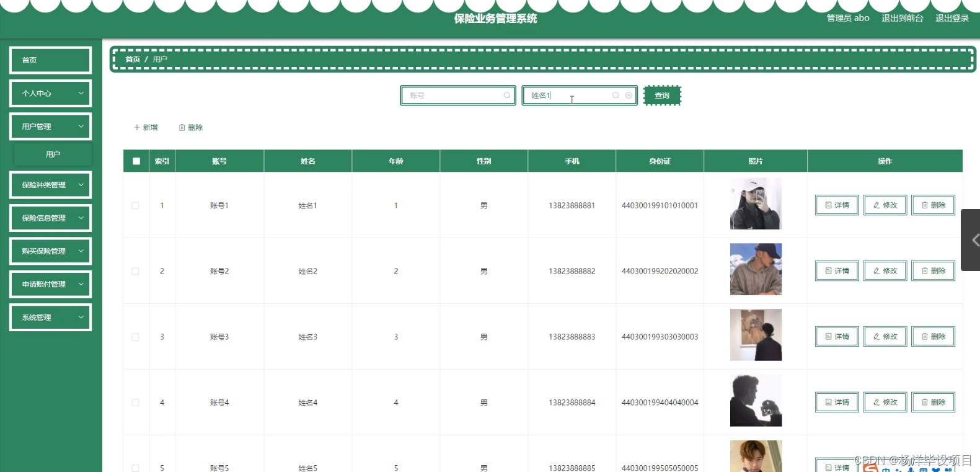The height and width of the screenshot is (472, 980).
Task: Click the 保险业务管理系统 title
Action: [495, 19]
